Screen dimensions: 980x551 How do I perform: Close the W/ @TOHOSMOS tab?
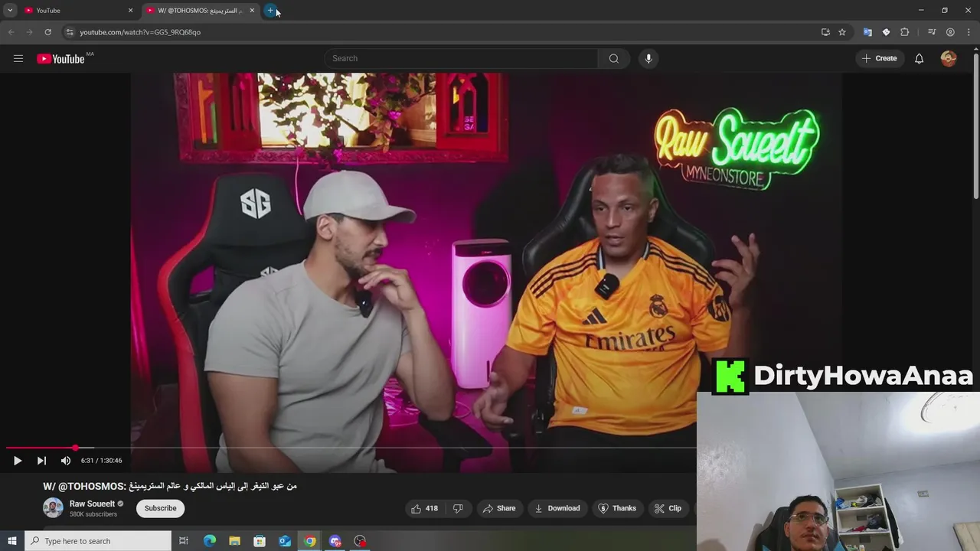coord(252,11)
